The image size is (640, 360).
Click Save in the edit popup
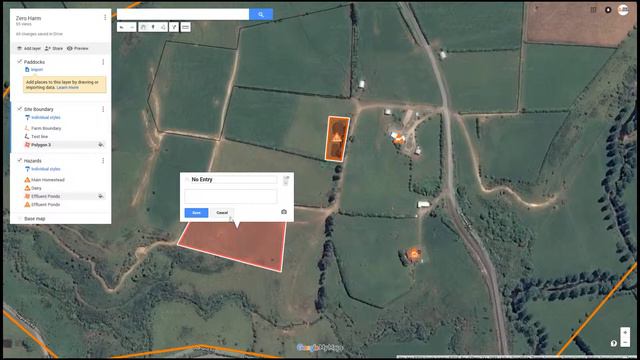pos(196,213)
